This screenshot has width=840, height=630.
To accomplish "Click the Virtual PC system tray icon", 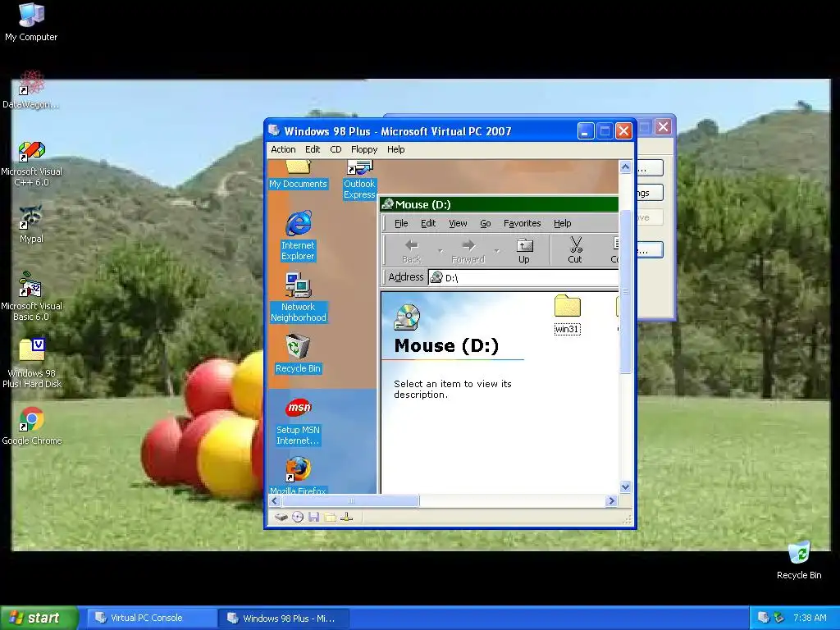I will click(764, 618).
